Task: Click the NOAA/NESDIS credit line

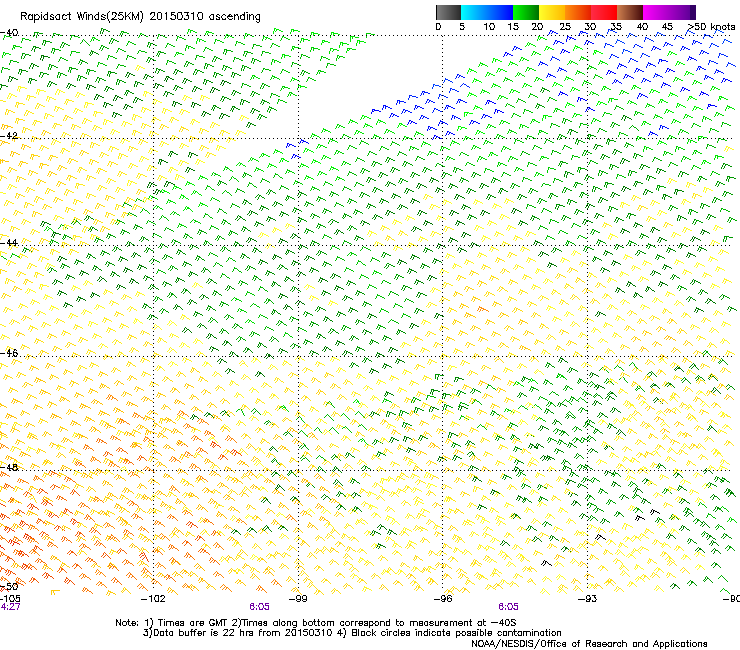Action: pos(589,644)
